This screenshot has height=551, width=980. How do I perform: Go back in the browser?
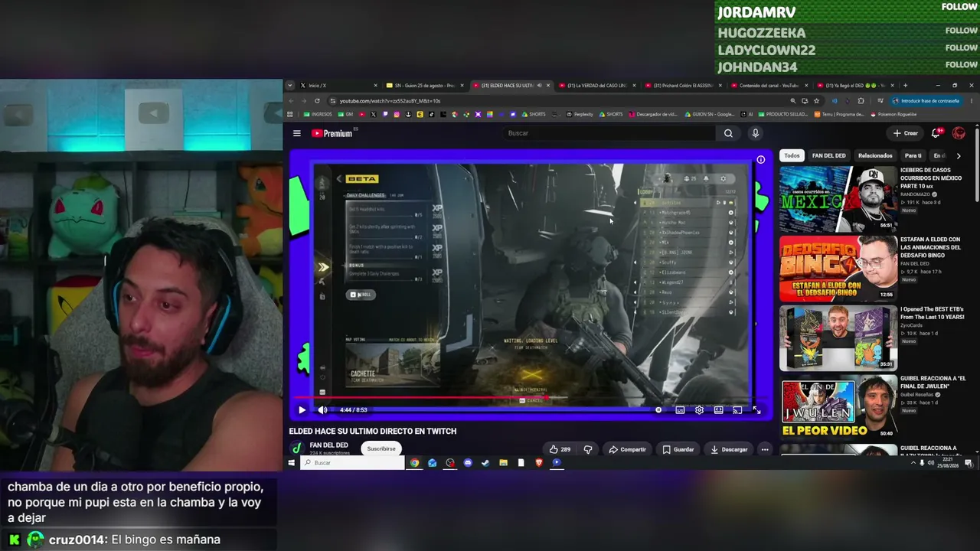pos(291,101)
